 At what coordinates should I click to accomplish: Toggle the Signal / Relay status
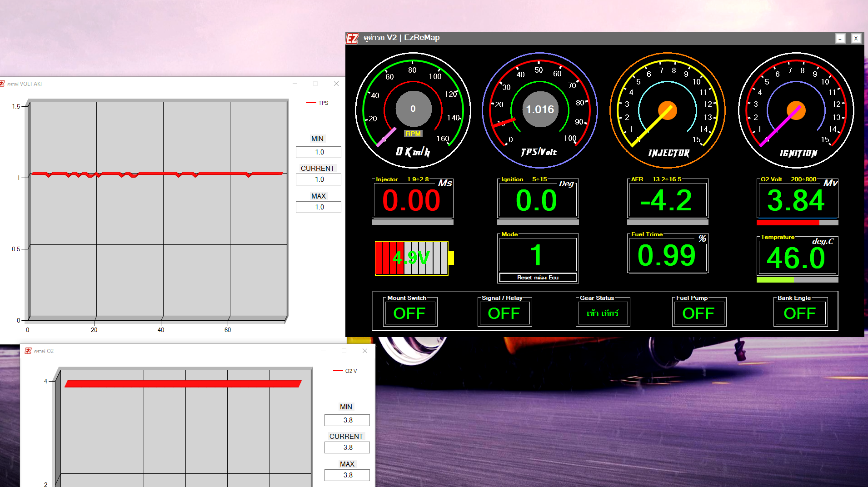click(504, 313)
